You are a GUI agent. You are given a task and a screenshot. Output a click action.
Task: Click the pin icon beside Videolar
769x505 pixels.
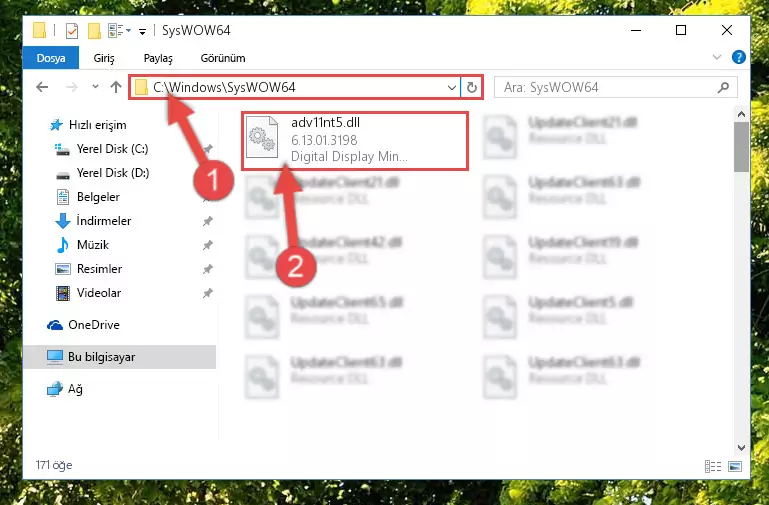tap(208, 293)
